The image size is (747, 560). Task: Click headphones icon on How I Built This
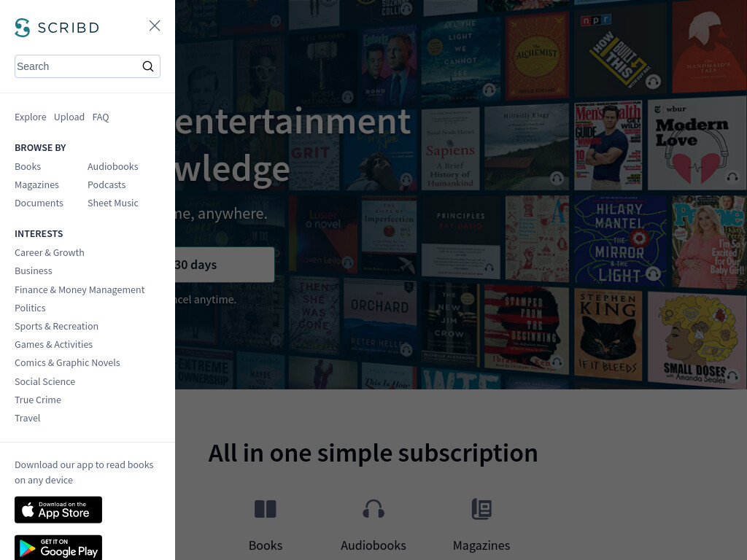653,82
